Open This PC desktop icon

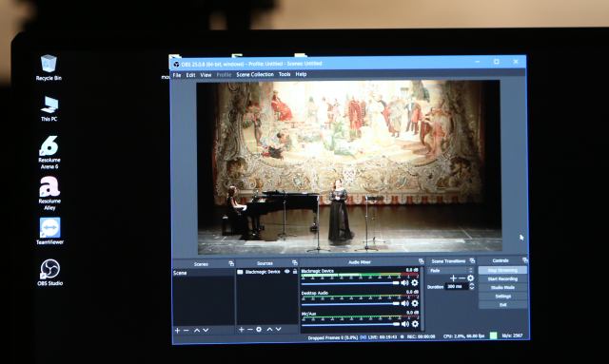(x=49, y=108)
